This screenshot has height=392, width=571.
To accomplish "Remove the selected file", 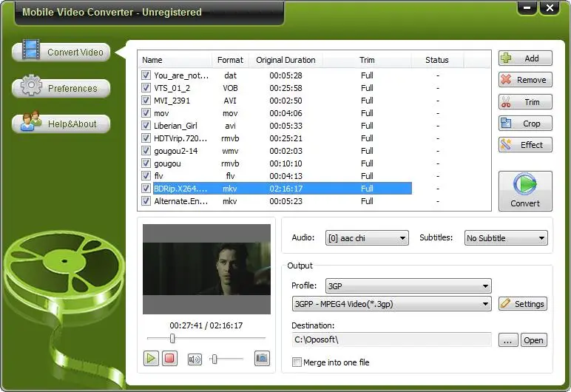I will [x=525, y=80].
